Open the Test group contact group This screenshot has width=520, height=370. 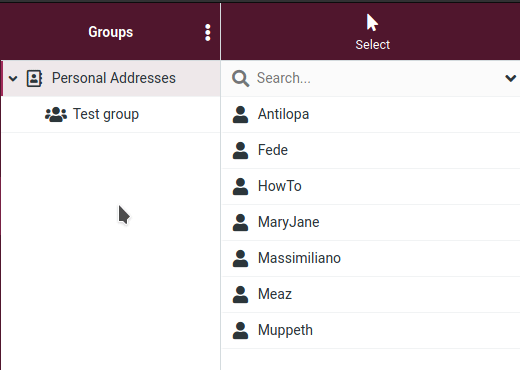(111, 114)
